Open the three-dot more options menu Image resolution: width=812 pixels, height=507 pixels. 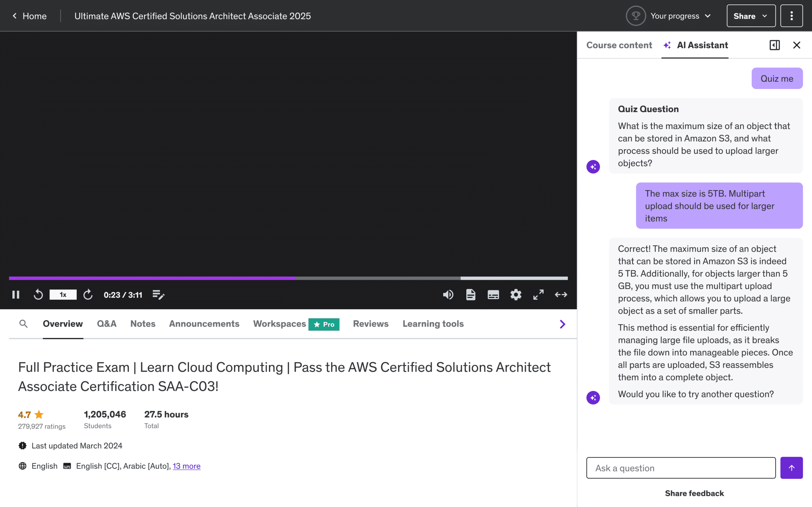pos(791,16)
